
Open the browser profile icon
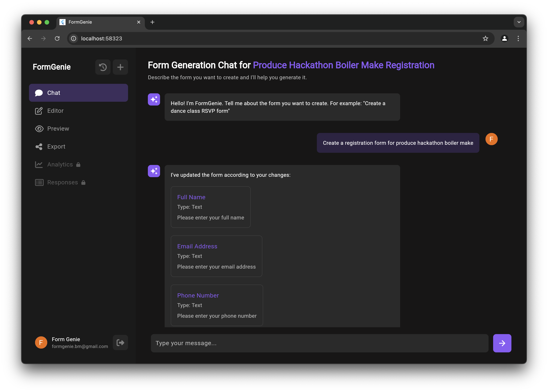click(x=504, y=38)
